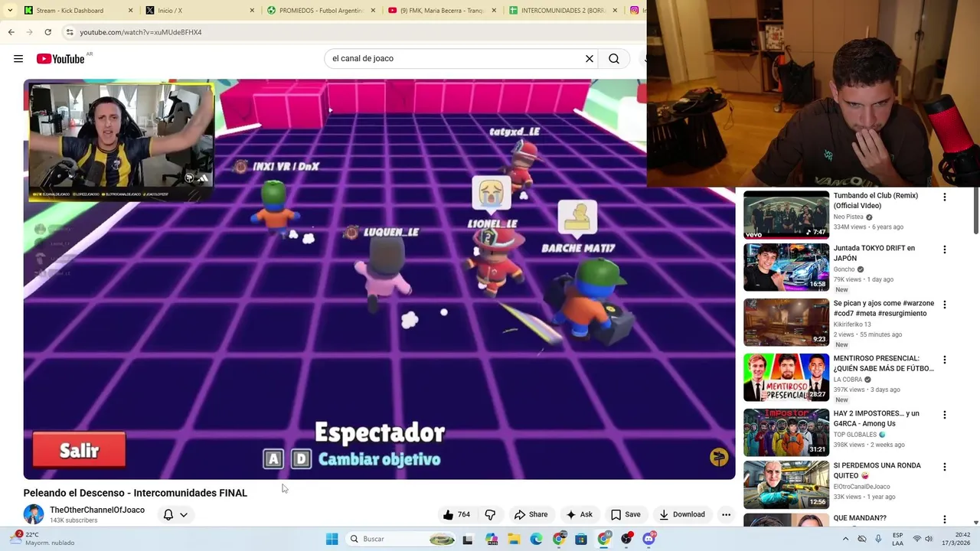Share the video
This screenshot has height=551, width=980.
coord(531,514)
